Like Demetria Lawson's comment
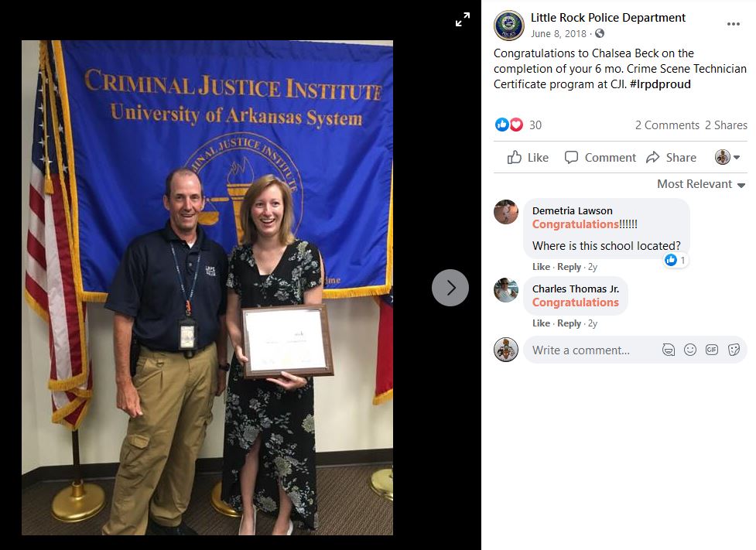Screen dimensions: 756x550 [541, 267]
